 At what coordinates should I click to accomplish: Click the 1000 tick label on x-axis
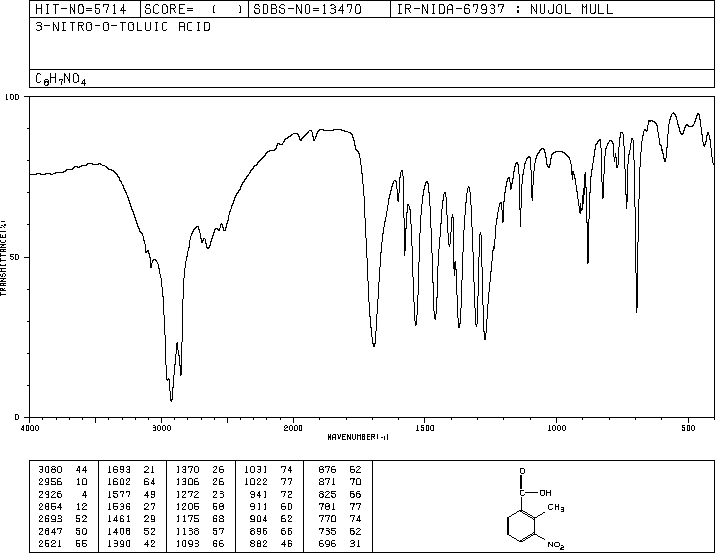[556, 428]
